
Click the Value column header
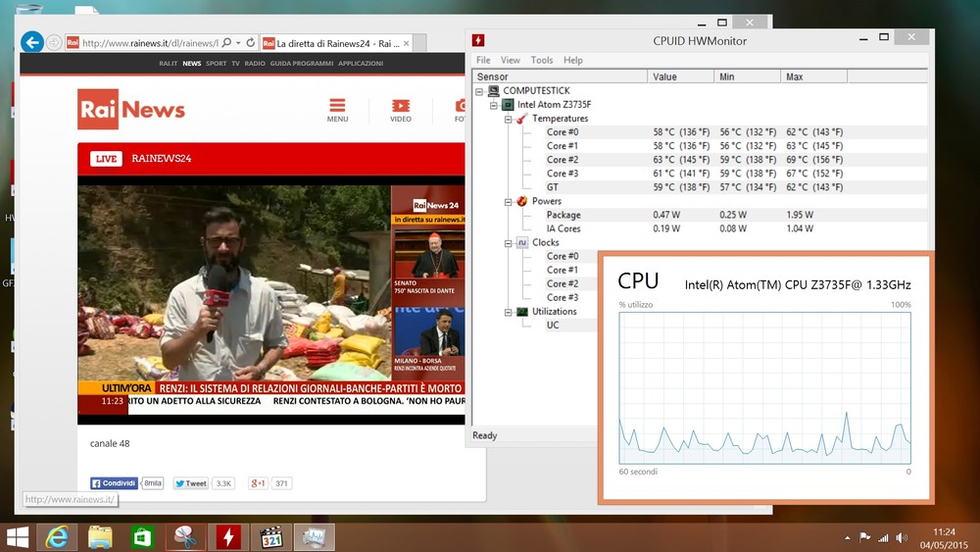[x=681, y=76]
